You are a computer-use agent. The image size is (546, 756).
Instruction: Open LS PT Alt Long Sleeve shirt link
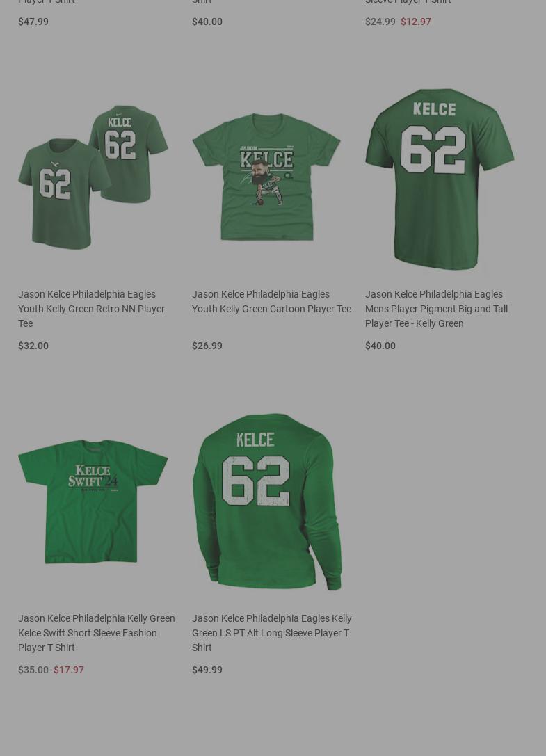[x=271, y=633]
